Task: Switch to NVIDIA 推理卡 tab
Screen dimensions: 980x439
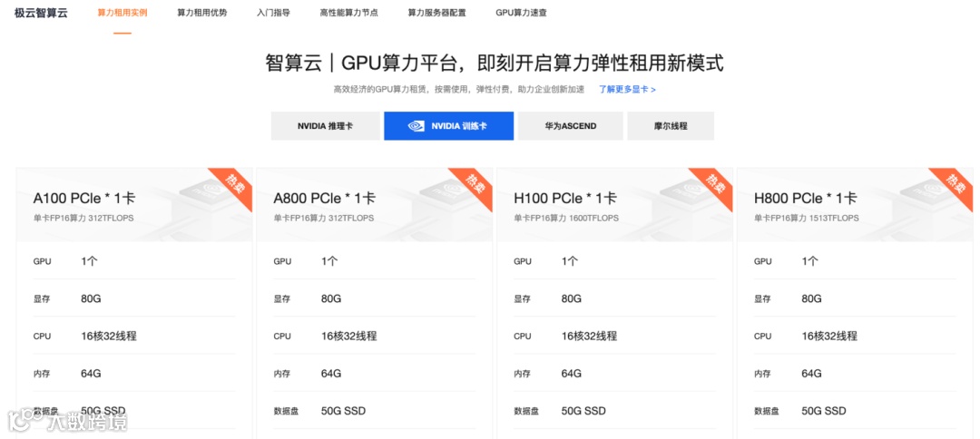Action: 325,125
